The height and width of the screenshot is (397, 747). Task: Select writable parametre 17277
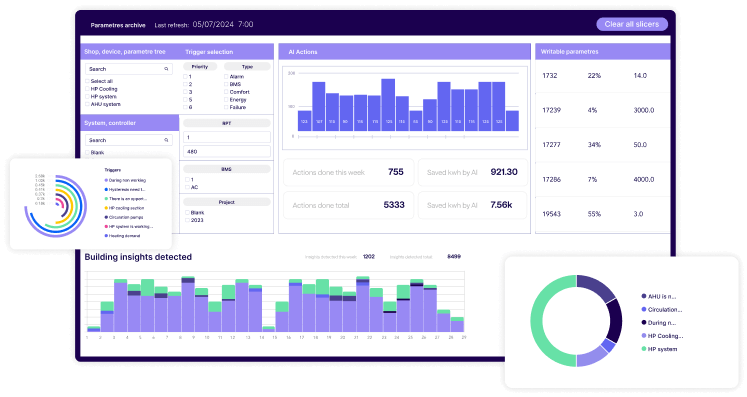coord(552,144)
